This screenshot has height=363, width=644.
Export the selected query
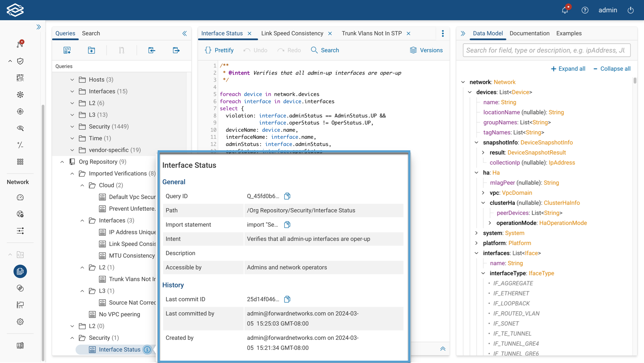point(176,50)
